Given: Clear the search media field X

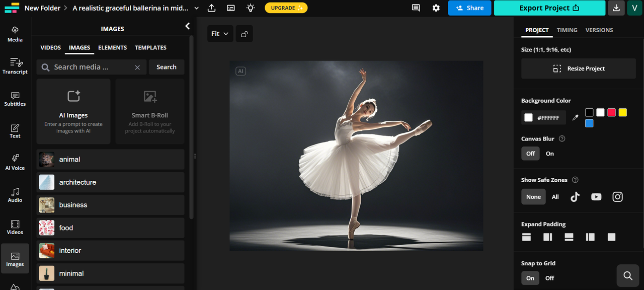Looking at the screenshot, I should (137, 67).
